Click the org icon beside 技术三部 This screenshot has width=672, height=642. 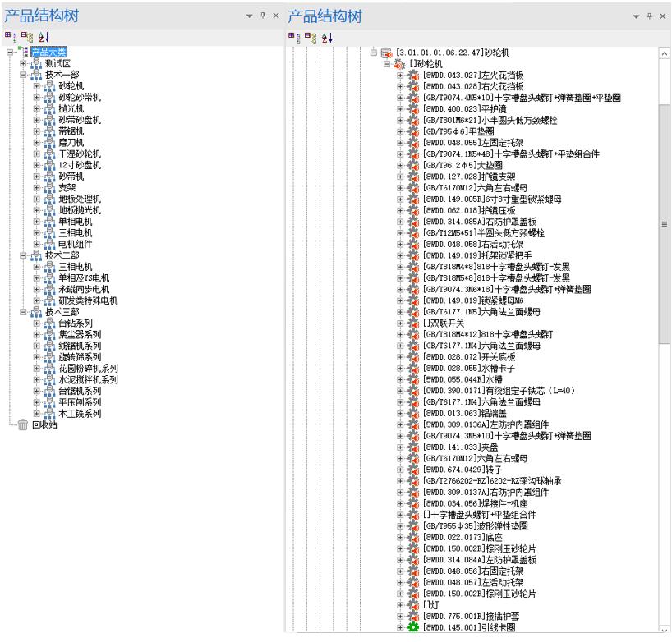click(x=36, y=312)
